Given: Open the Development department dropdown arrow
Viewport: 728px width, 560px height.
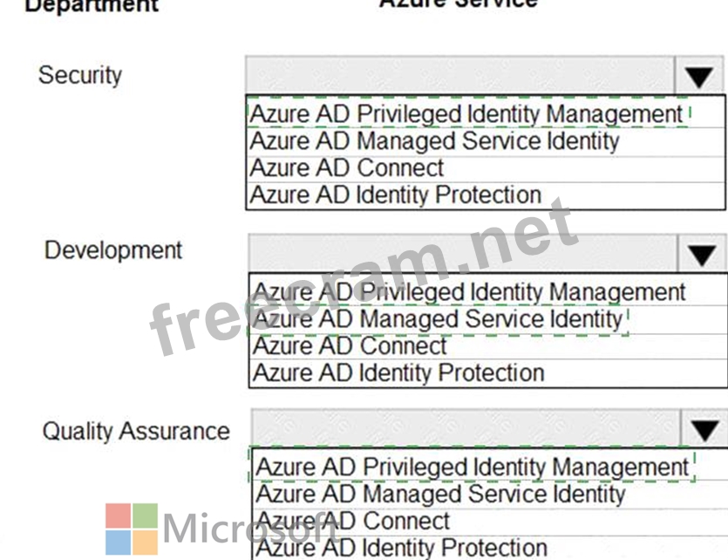Looking at the screenshot, I should (x=702, y=255).
